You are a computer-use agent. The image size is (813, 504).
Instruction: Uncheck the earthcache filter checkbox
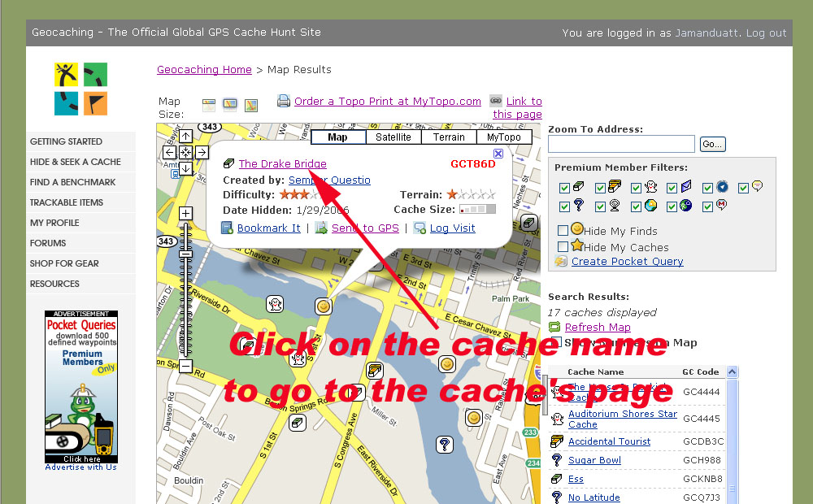point(637,207)
